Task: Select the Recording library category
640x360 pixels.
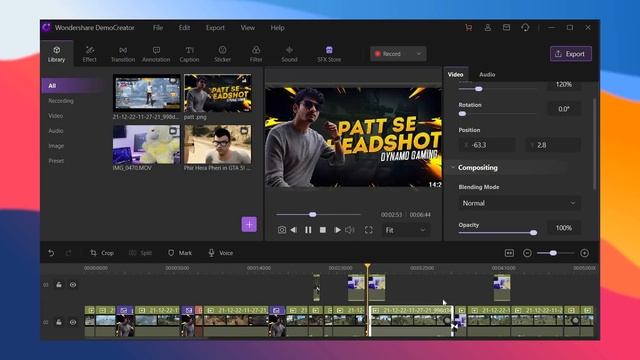Action: 61,101
